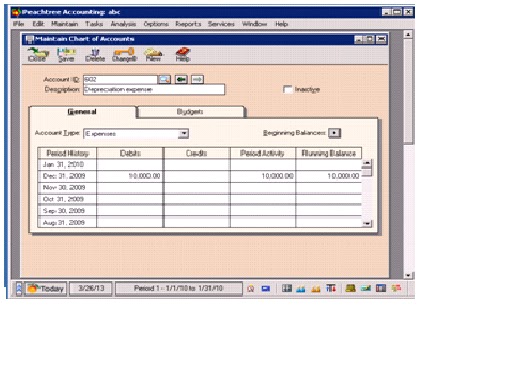Click the Debits column header

click(130, 153)
